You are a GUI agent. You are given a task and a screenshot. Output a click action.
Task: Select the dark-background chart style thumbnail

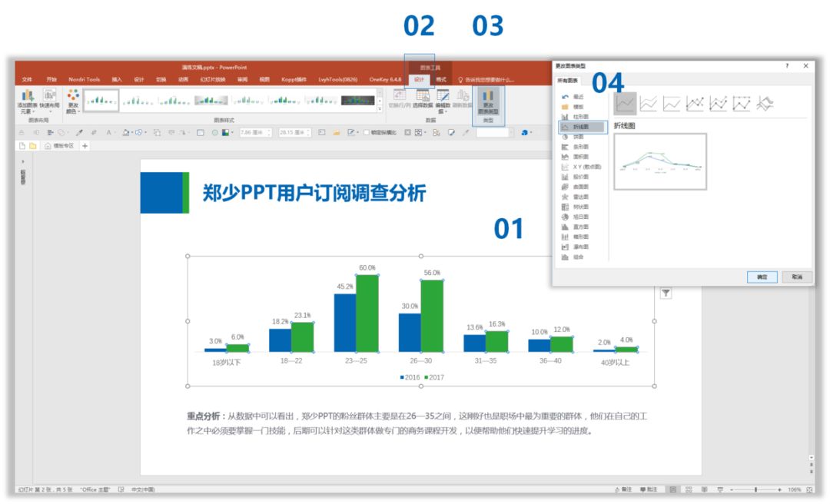point(358,100)
